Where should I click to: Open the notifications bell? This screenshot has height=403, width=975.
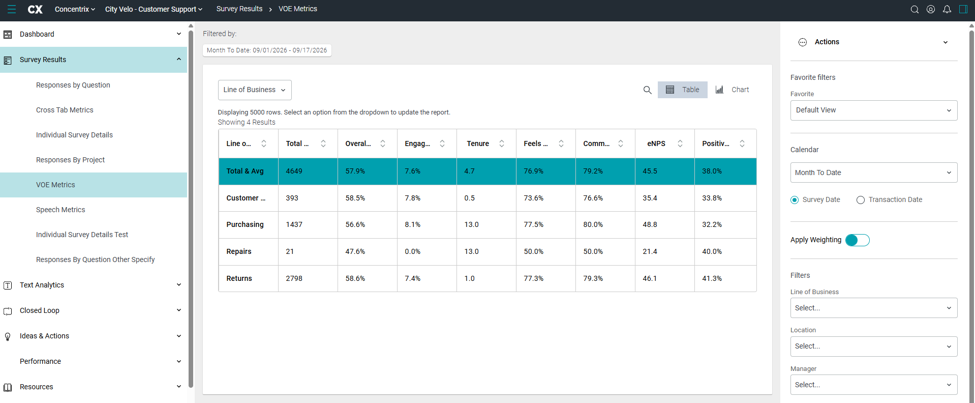(947, 9)
